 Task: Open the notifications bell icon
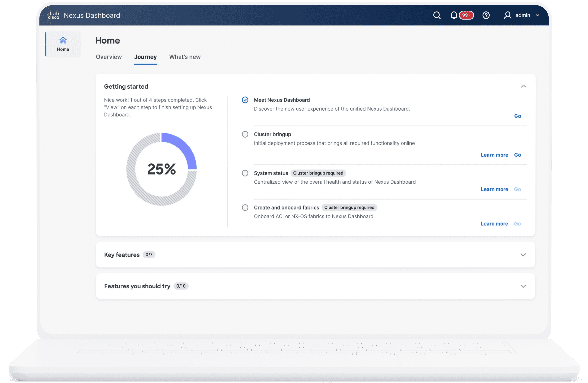[x=454, y=15]
